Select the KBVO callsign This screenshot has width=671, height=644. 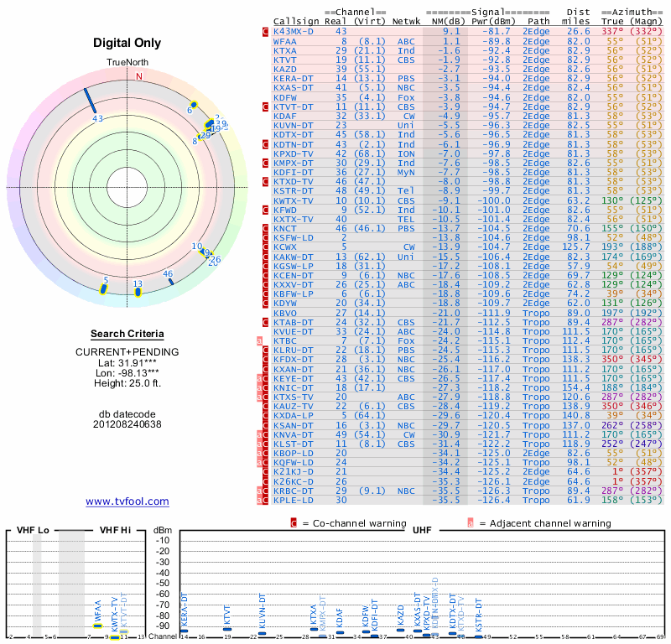coord(284,314)
